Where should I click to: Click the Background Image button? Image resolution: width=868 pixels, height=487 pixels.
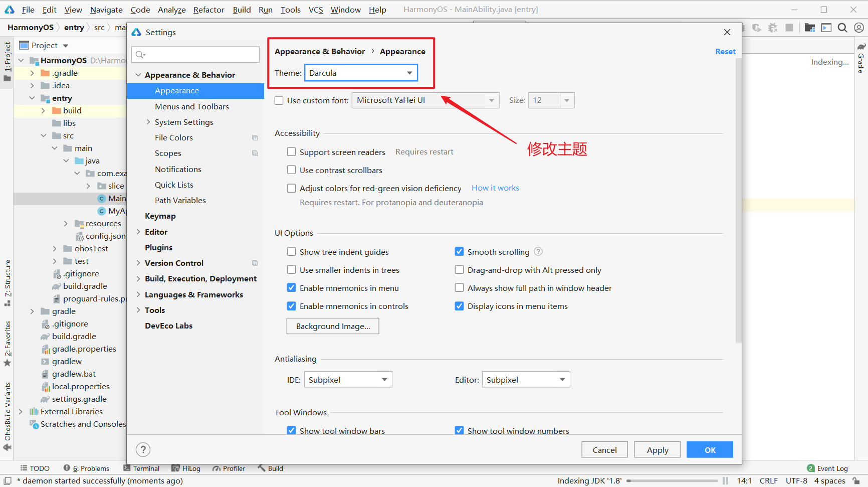pos(333,326)
